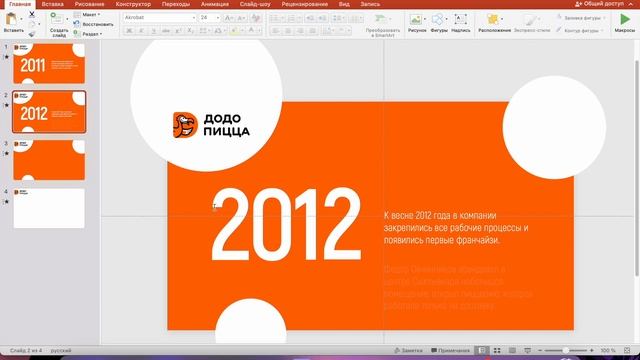Click the numbered list icon
The width and height of the screenshot is (640, 360).
coord(291,18)
